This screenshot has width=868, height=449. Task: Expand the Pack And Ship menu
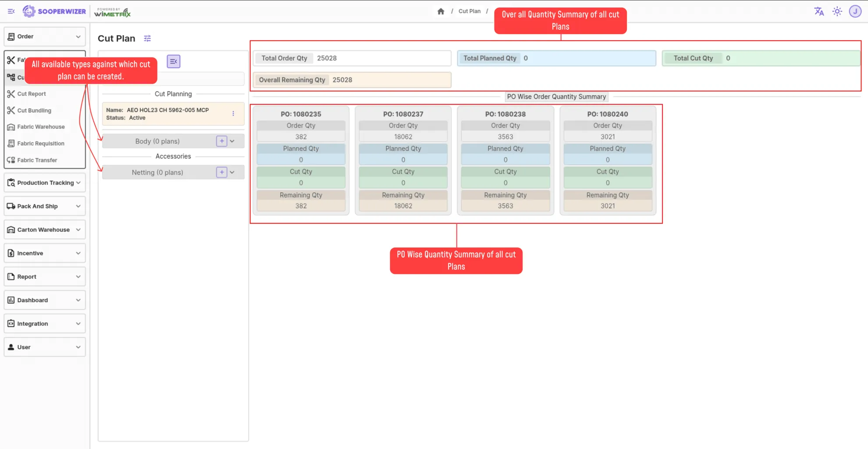click(x=45, y=206)
